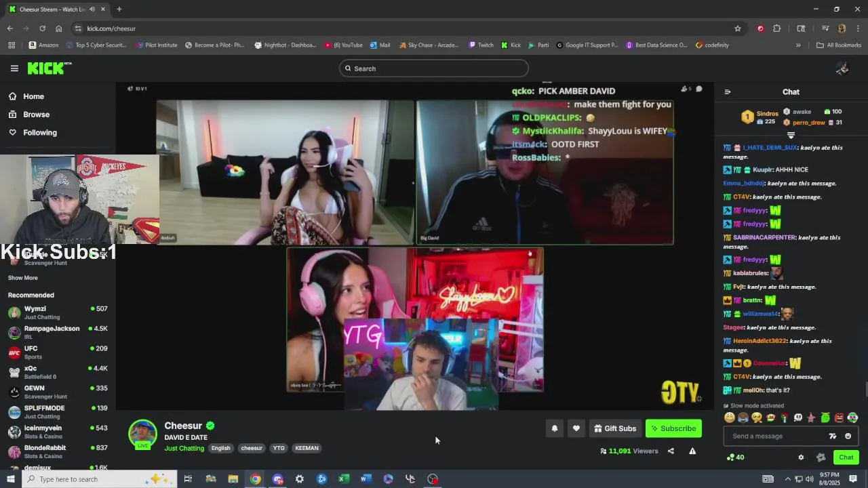
Task: Open the YouTube bookmark
Action: point(343,45)
